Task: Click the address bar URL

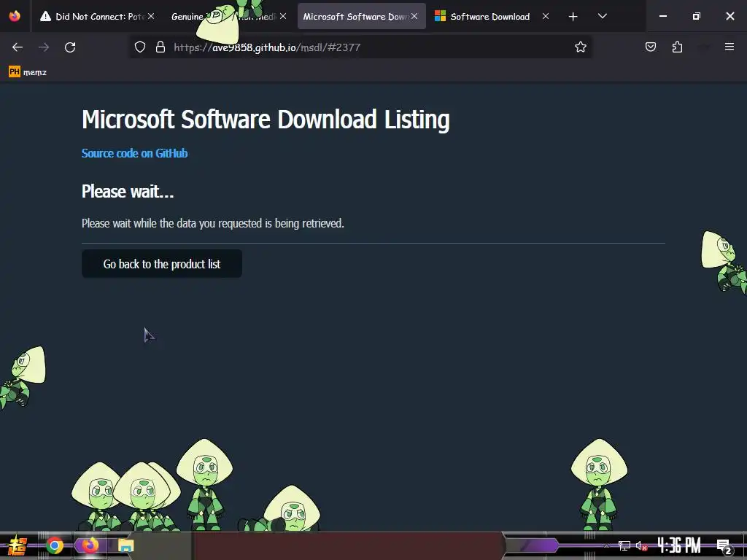Action: [x=267, y=47]
